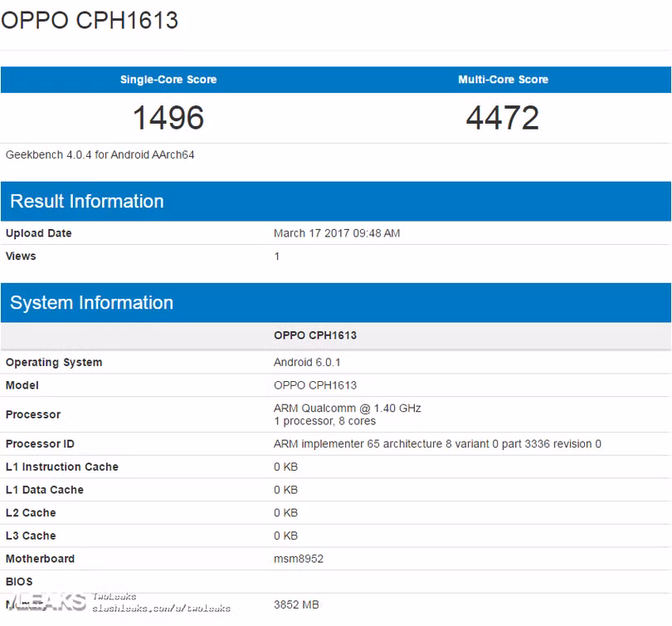Image resolution: width=672 pixels, height=626 pixels.
Task: Click the single-core score value 1496
Action: pos(168,118)
